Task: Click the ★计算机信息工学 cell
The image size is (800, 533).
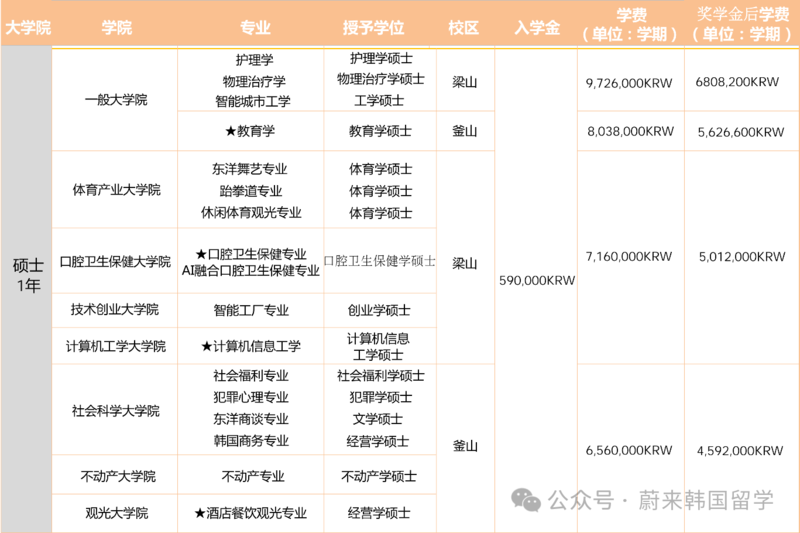Action: click(x=251, y=346)
